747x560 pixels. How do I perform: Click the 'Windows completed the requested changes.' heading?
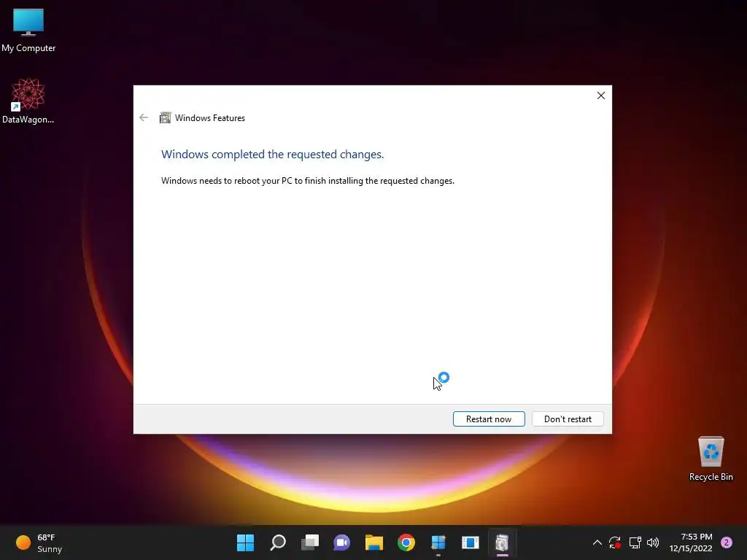273,155
